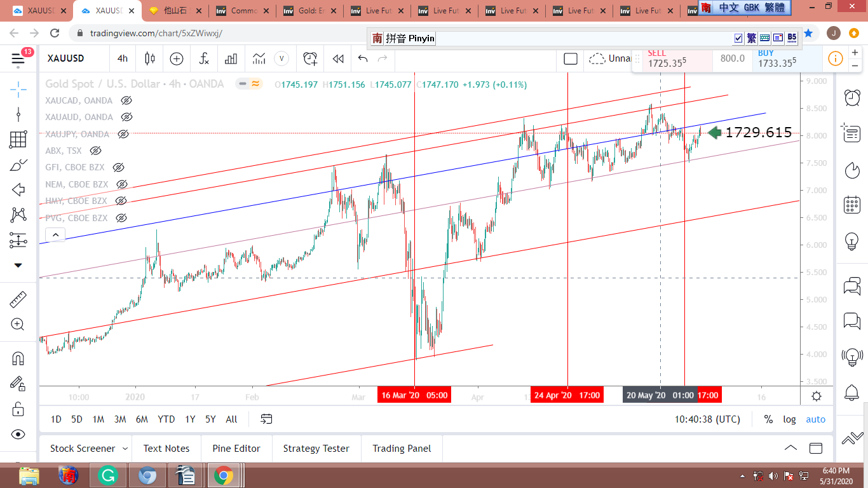Open Financials bar chart icon
The width and height of the screenshot is (868, 488).
point(230,59)
